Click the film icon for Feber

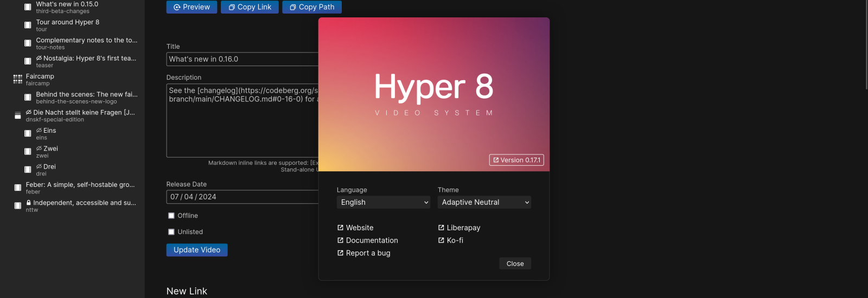pos(18,187)
